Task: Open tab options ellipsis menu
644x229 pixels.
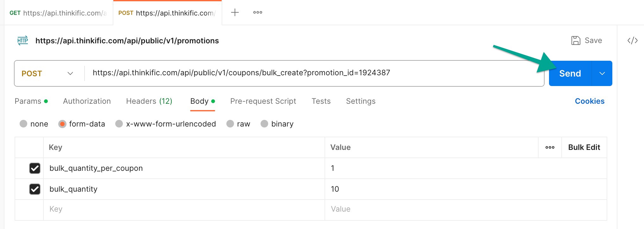Action: click(x=258, y=13)
